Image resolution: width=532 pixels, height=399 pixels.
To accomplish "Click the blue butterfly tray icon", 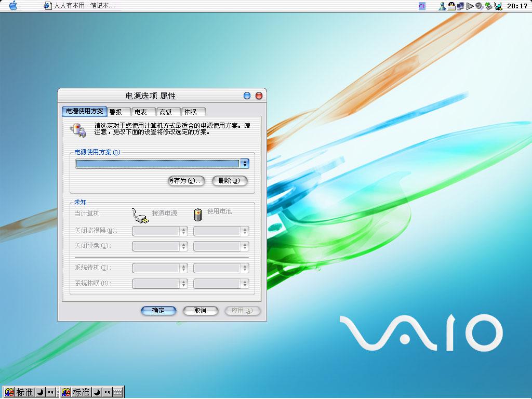I will (498, 6).
